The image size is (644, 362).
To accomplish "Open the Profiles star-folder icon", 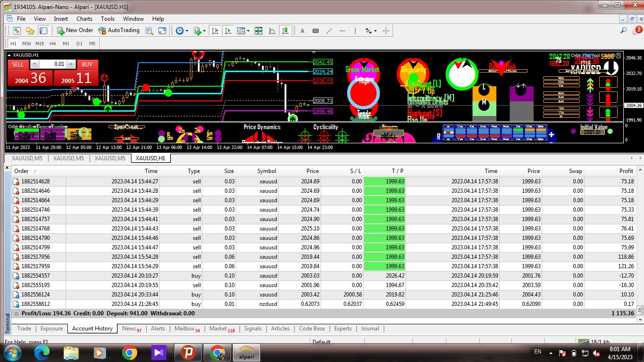I will [x=30, y=31].
